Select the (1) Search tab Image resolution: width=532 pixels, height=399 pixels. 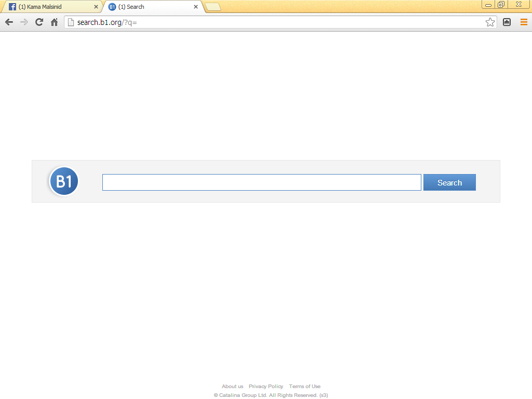tap(152, 7)
